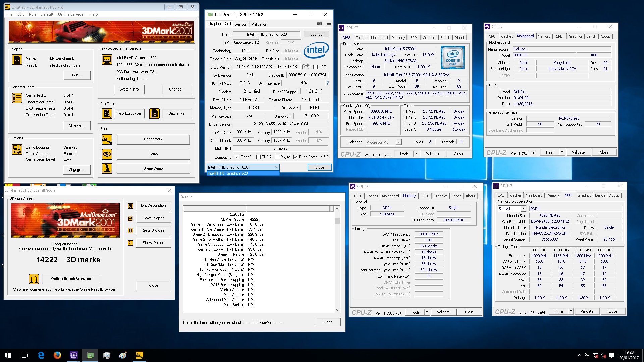Click the Batch Run icon in Pro Tools

coord(154,114)
